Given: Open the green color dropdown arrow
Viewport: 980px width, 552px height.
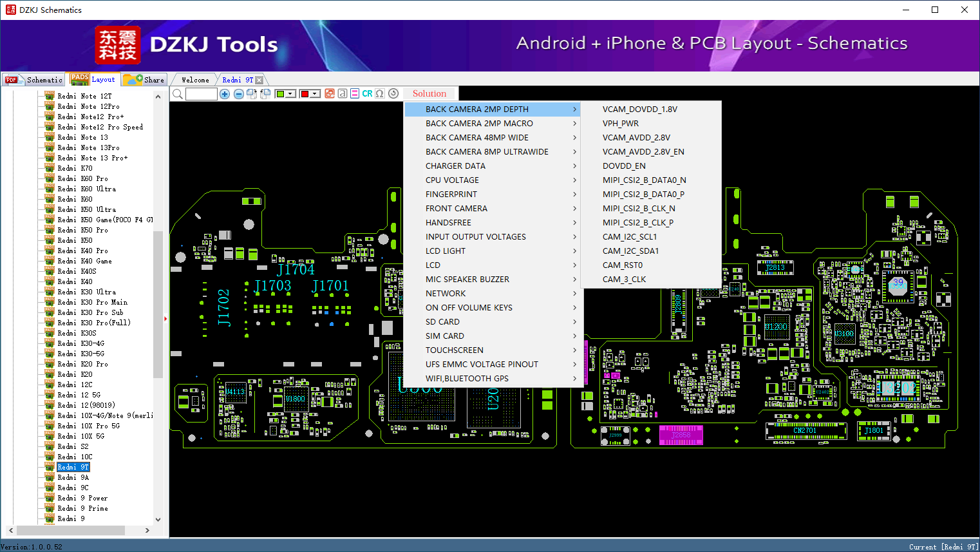Looking at the screenshot, I should pos(291,94).
